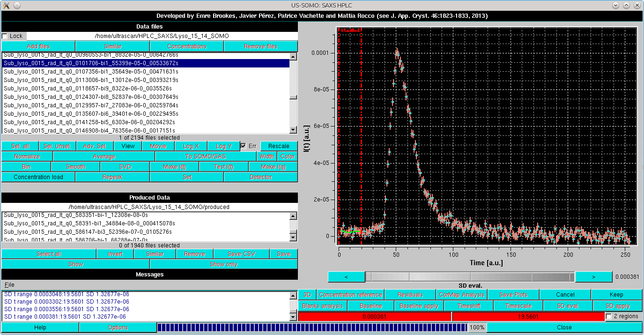Click the Cancel button
Viewport: 644px width, 335px height.
pyautogui.click(x=565, y=295)
